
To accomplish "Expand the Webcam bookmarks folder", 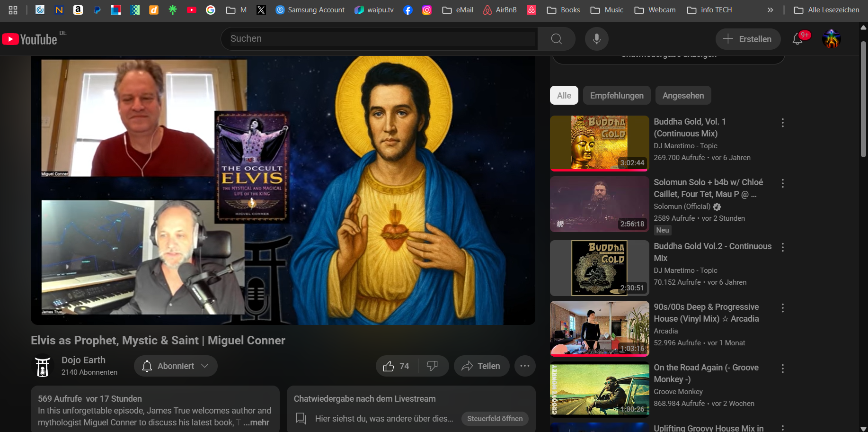I will (655, 10).
